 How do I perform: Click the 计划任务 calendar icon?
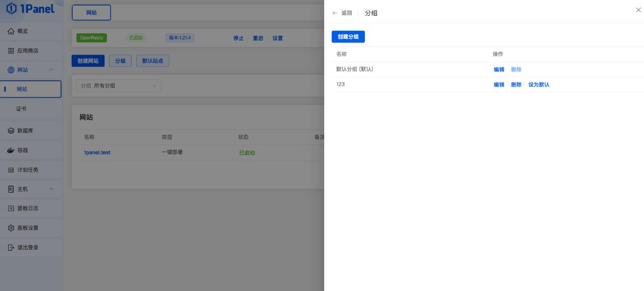(x=11, y=170)
